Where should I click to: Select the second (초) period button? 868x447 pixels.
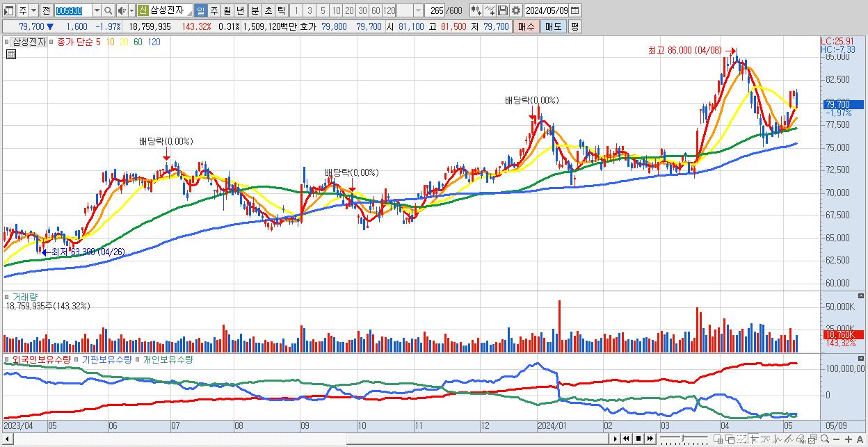tap(268, 10)
